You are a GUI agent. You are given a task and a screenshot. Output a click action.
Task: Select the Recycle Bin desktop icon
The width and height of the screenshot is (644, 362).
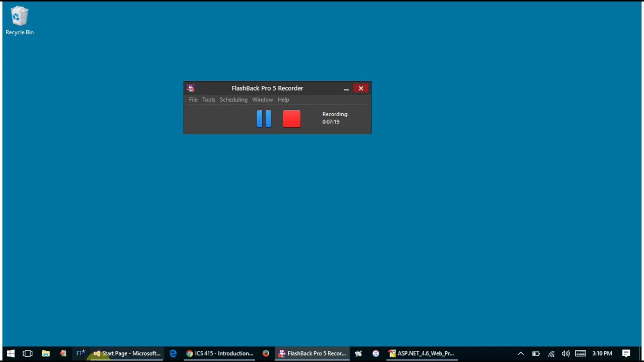pos(20,21)
